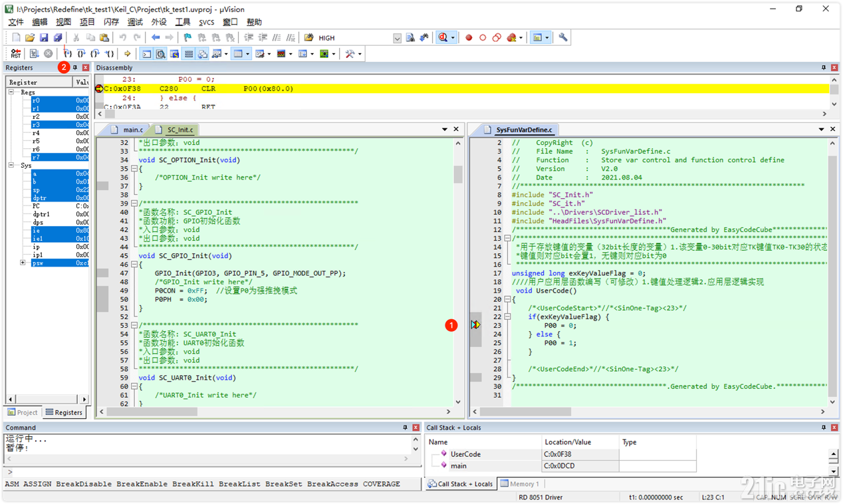Screen dimensions: 843x504
Task: Open the tab list arrow of the SysFunVarDefine.c pane
Action: tap(822, 130)
